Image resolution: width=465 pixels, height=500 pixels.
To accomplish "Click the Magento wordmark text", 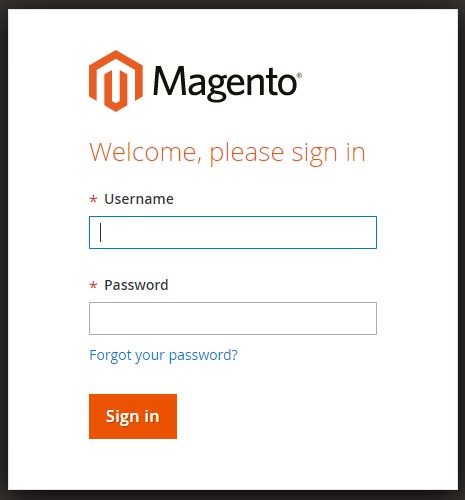I will pos(225,83).
